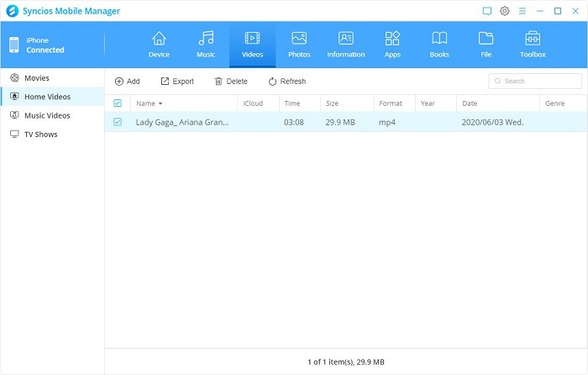The height and width of the screenshot is (375, 588).
Task: Open the Photos section
Action: pos(299,45)
